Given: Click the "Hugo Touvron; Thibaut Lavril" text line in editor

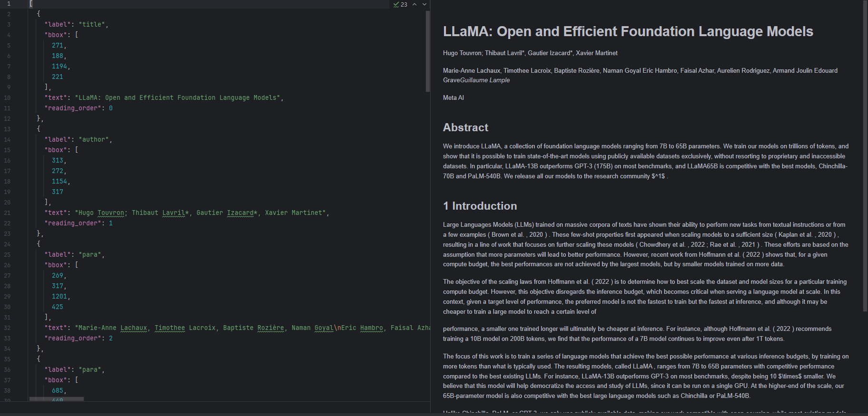Looking at the screenshot, I should pyautogui.click(x=187, y=213).
